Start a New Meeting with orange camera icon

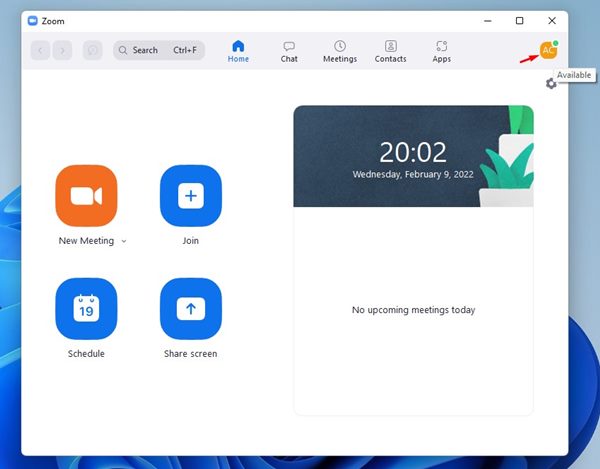click(x=86, y=196)
